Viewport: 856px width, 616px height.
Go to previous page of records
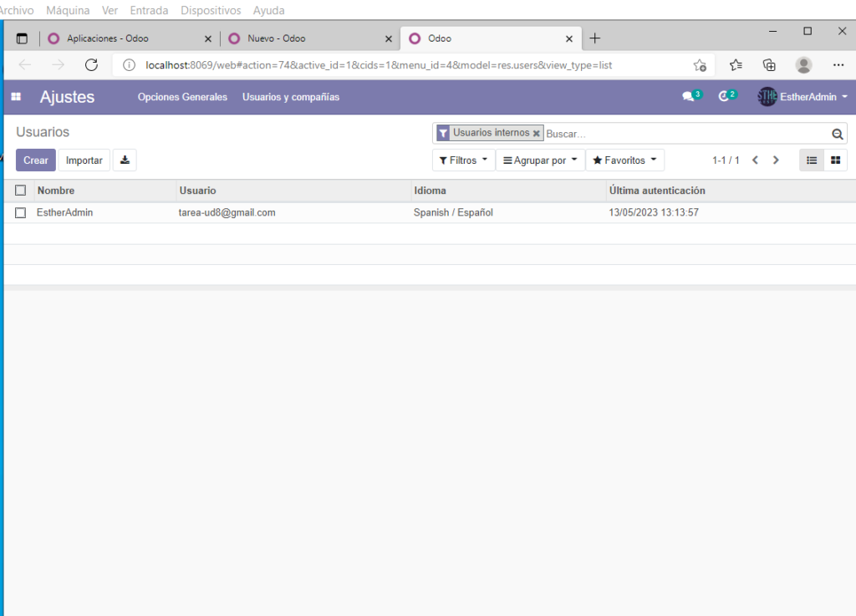[x=755, y=160]
